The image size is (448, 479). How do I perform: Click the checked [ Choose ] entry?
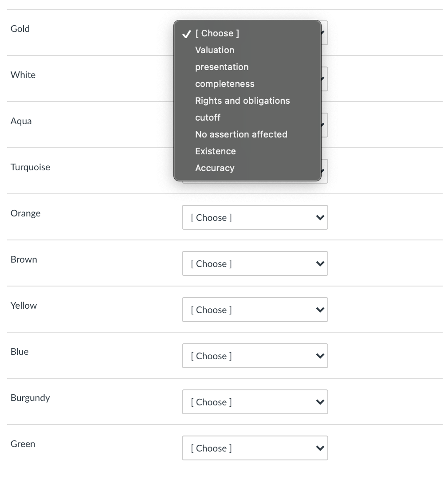pos(216,33)
